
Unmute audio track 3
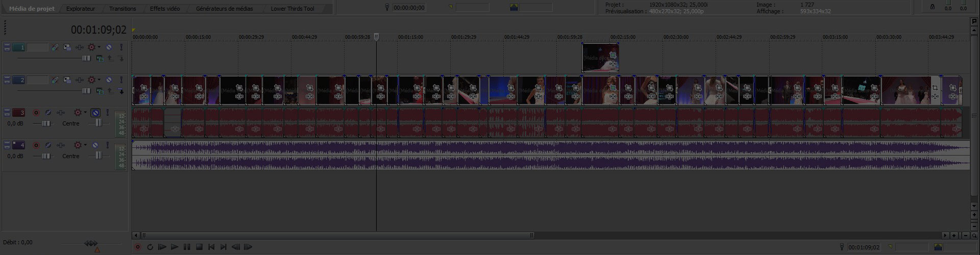[95, 113]
